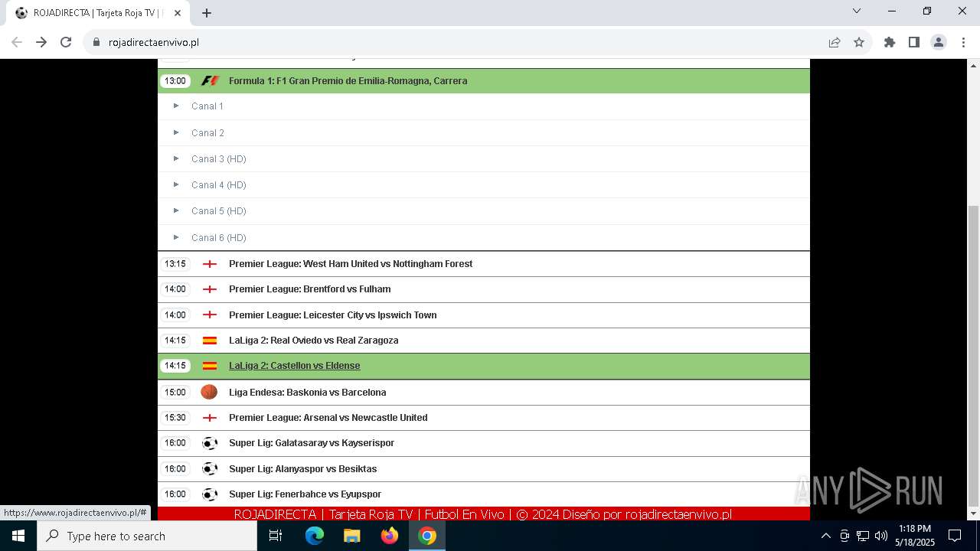The image size is (980, 551).
Task: Click the Formula 1 logo icon
Action: (210, 80)
